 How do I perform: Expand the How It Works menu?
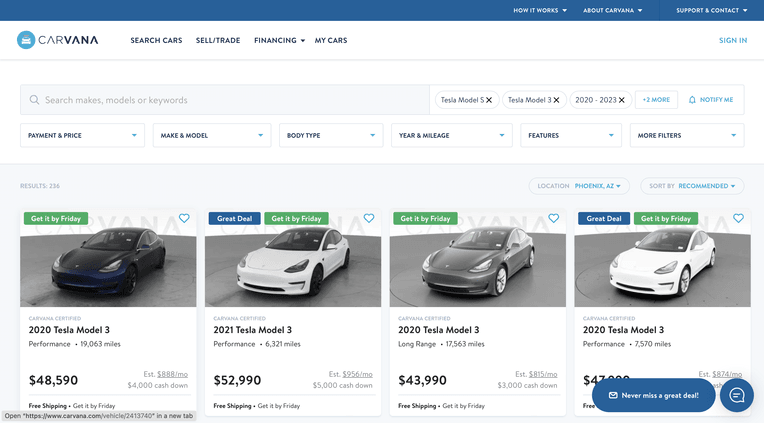tap(540, 10)
